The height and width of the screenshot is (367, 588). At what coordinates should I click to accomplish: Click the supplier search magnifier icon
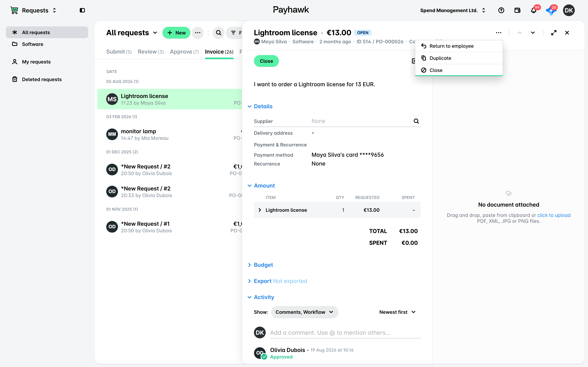pyautogui.click(x=416, y=121)
